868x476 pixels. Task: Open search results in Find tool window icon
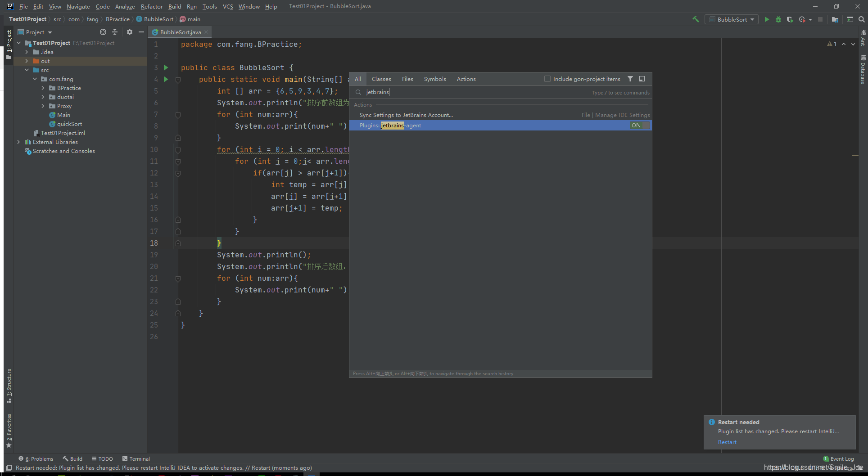(x=642, y=79)
